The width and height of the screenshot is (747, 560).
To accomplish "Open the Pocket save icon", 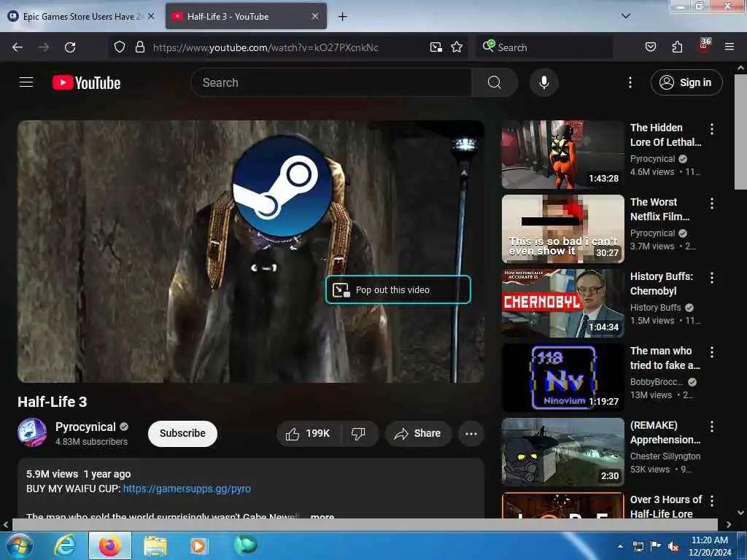I will coord(650,47).
